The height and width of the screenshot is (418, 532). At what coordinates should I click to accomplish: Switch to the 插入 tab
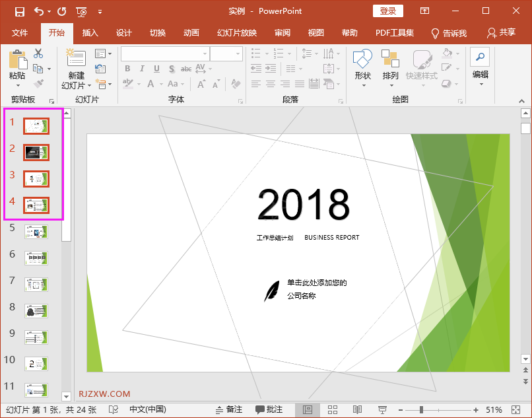point(90,32)
